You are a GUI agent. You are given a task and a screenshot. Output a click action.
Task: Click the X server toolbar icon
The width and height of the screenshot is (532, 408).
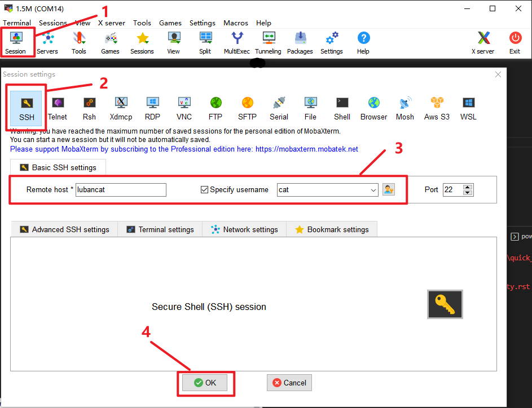click(483, 43)
